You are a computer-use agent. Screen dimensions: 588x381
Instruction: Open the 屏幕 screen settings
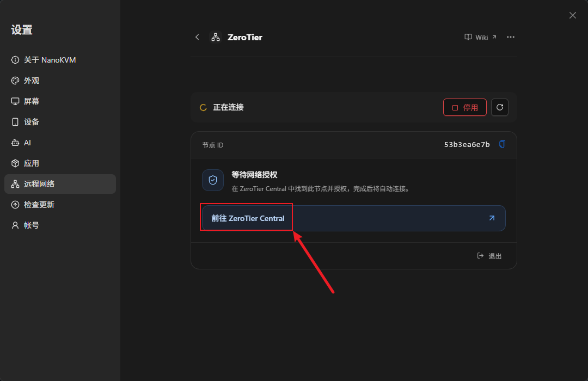click(60, 101)
